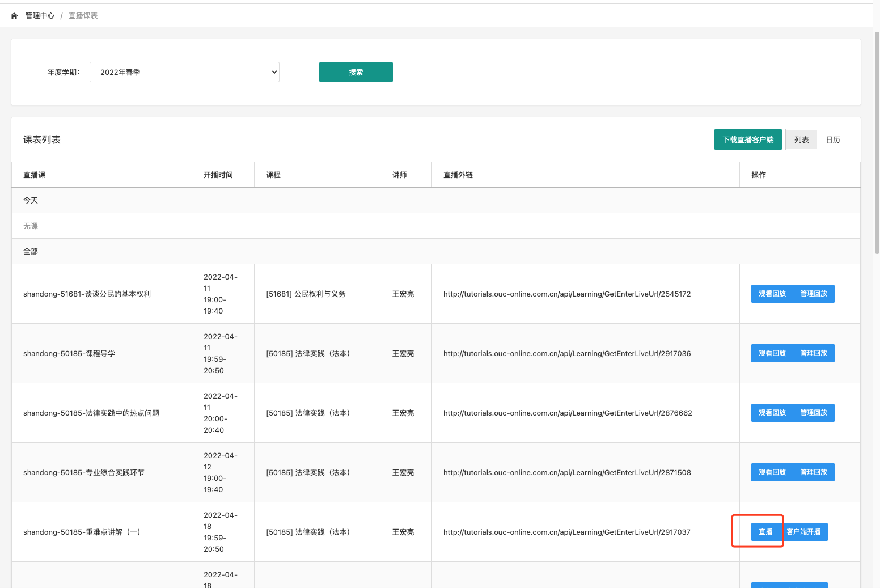The height and width of the screenshot is (588, 880).
Task: Click the green 搜索 button
Action: point(356,72)
